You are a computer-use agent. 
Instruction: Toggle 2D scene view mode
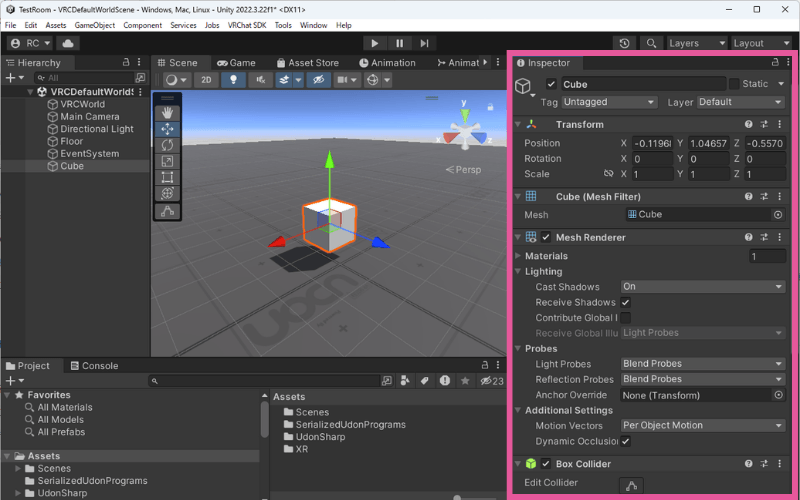coord(206,80)
